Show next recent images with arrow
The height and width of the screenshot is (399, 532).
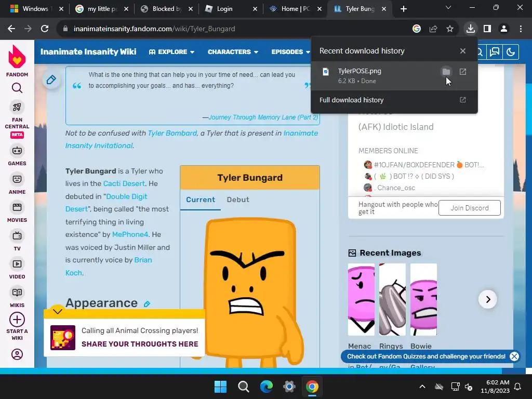tap(488, 299)
